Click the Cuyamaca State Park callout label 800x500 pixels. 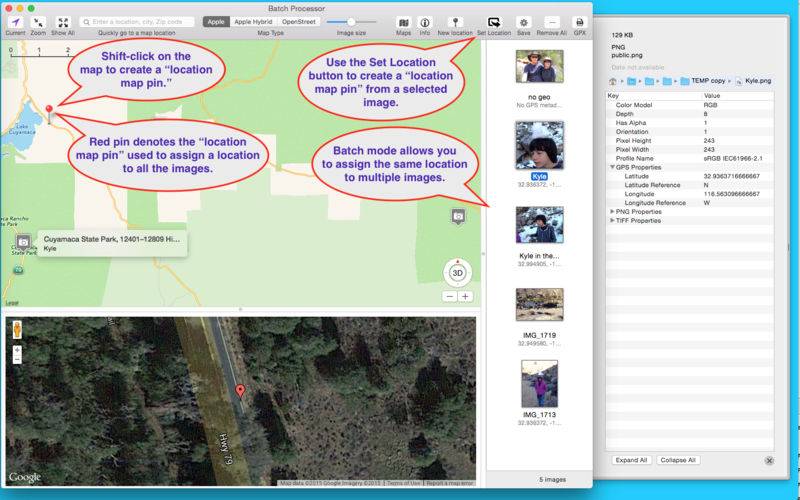tap(112, 243)
